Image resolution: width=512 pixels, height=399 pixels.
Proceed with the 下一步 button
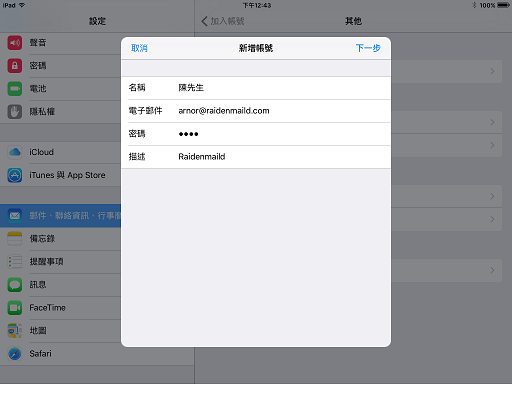pyautogui.click(x=368, y=48)
